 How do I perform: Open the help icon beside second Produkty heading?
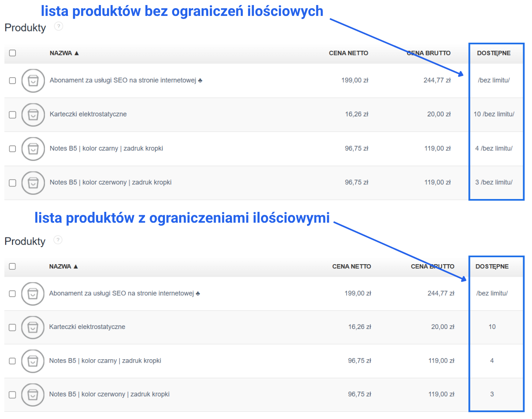58,240
